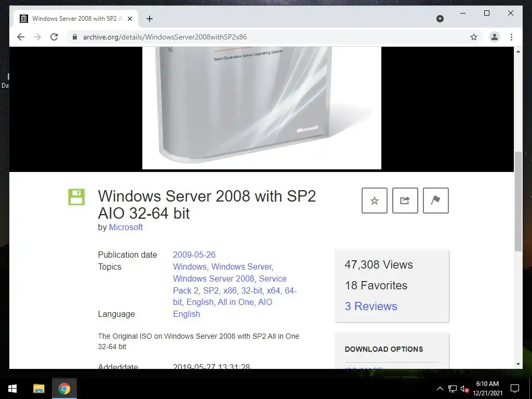The height and width of the screenshot is (399, 532).
Task: Open the Action Center notifications icon
Action: coord(515,389)
